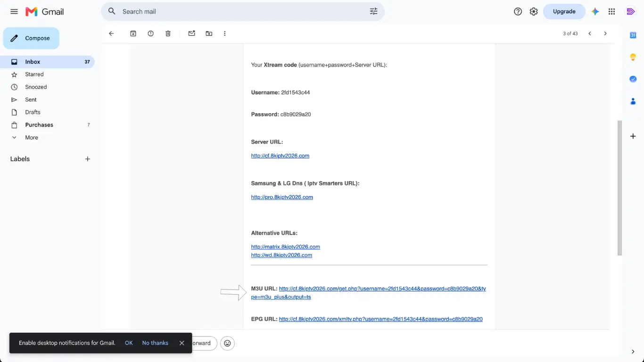Add an emoji reaction
This screenshot has height=362, width=644.
(x=227, y=343)
